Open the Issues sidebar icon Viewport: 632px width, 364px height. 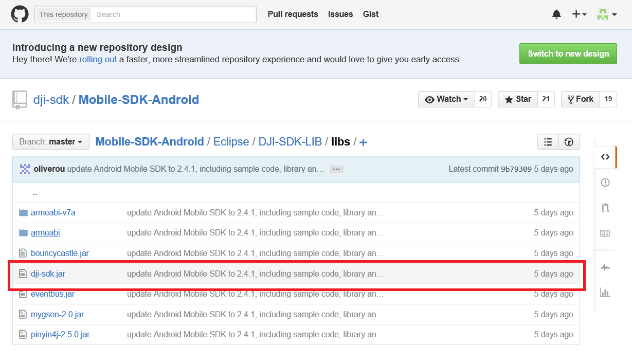click(605, 183)
